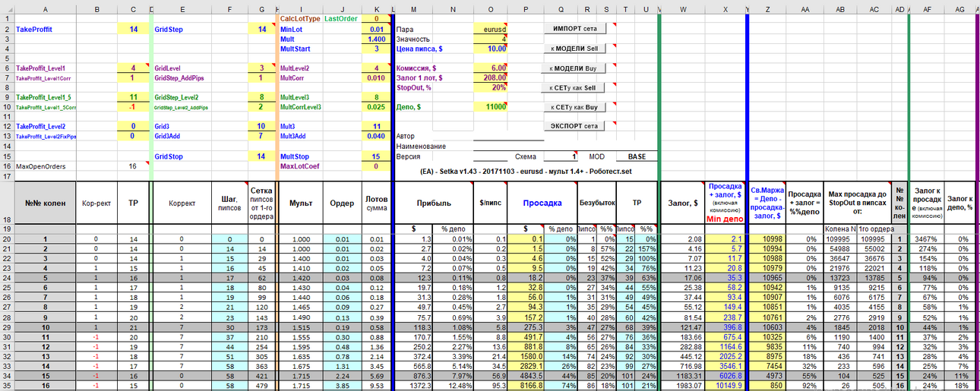Select row header 35
This screenshot has height=391, width=980.
6,386
